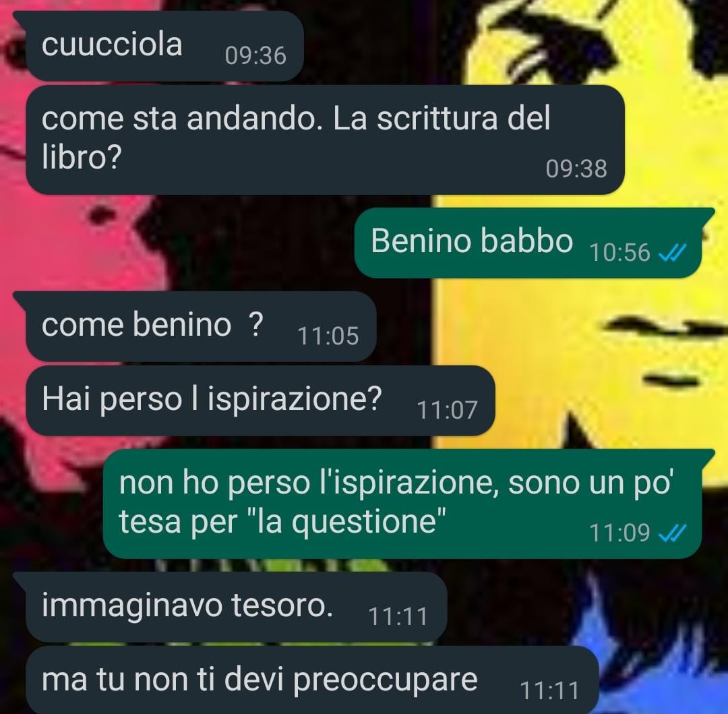Tap the 10:56 timestamp on the sent message
Screen dimensions: 728x714
(x=619, y=253)
